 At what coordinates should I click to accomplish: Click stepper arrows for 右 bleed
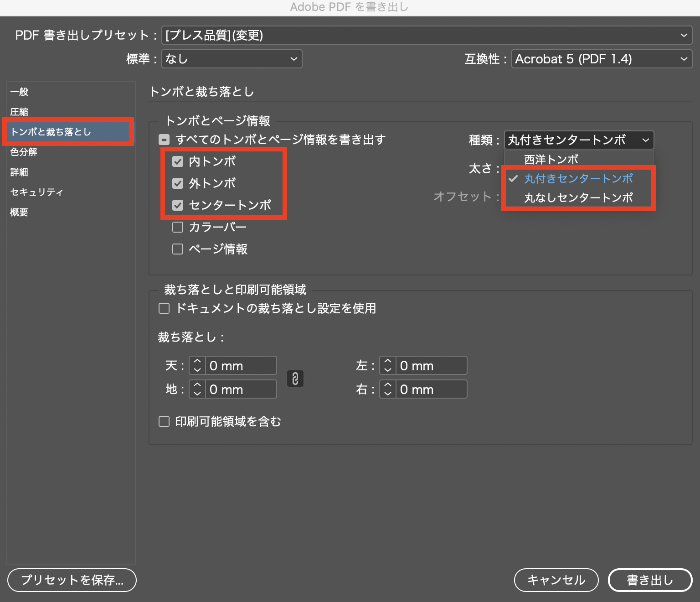pyautogui.click(x=388, y=389)
